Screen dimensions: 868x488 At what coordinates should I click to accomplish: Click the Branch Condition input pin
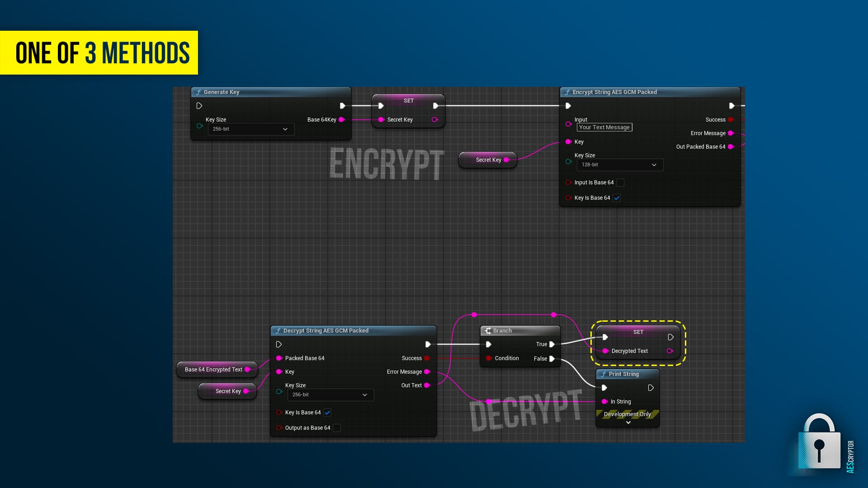point(489,358)
